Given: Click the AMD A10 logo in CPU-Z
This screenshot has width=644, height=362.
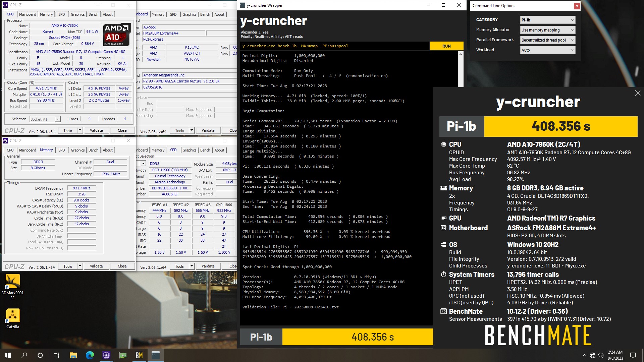Looking at the screenshot, I should tap(116, 35).
